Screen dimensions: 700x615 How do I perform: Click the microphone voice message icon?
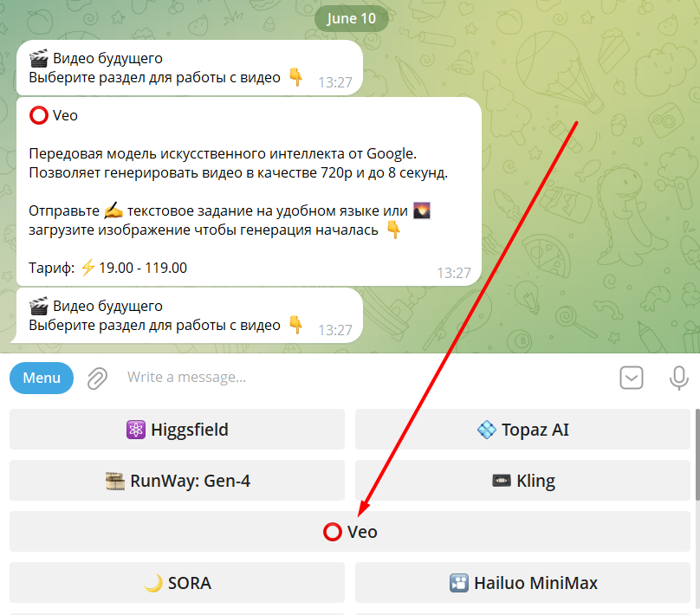(x=678, y=378)
